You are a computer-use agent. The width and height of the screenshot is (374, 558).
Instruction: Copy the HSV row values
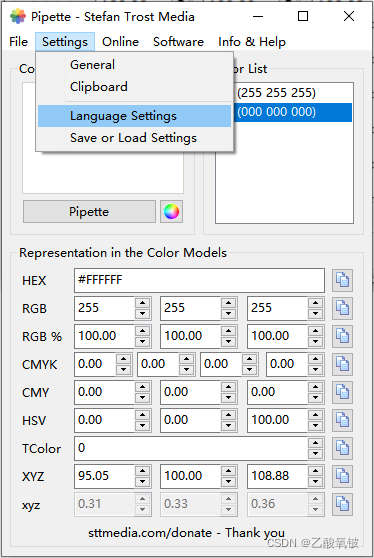(x=342, y=420)
